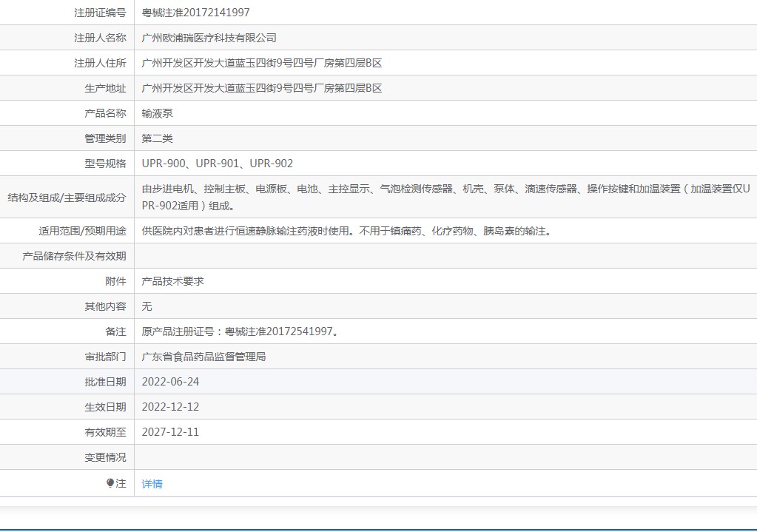Click the 附件 field label
Image resolution: width=757 pixels, height=532 pixels.
pyautogui.click(x=116, y=281)
